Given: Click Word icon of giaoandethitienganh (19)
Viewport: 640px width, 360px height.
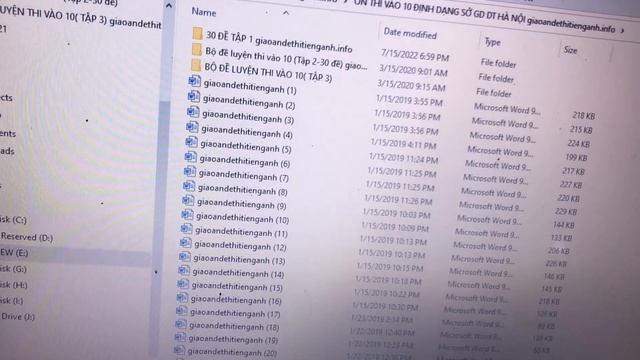Looking at the screenshot, I should (x=180, y=337).
